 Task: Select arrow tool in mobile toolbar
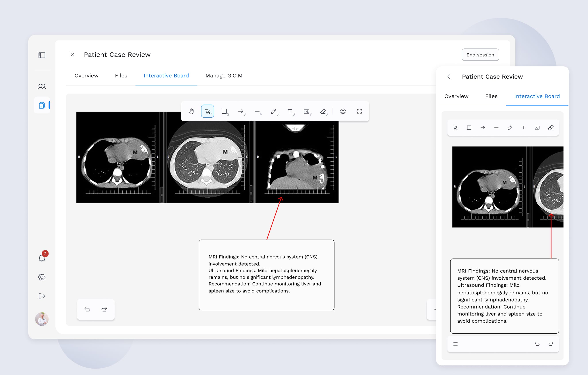click(483, 128)
